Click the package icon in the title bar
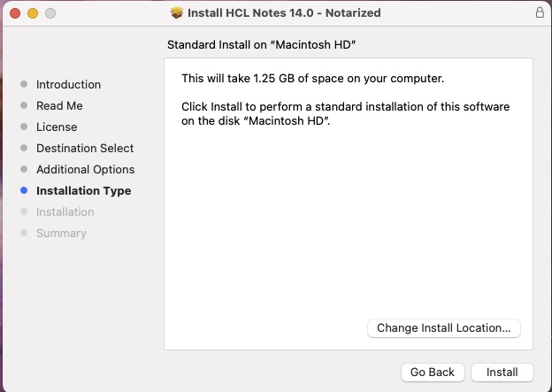 pos(177,13)
